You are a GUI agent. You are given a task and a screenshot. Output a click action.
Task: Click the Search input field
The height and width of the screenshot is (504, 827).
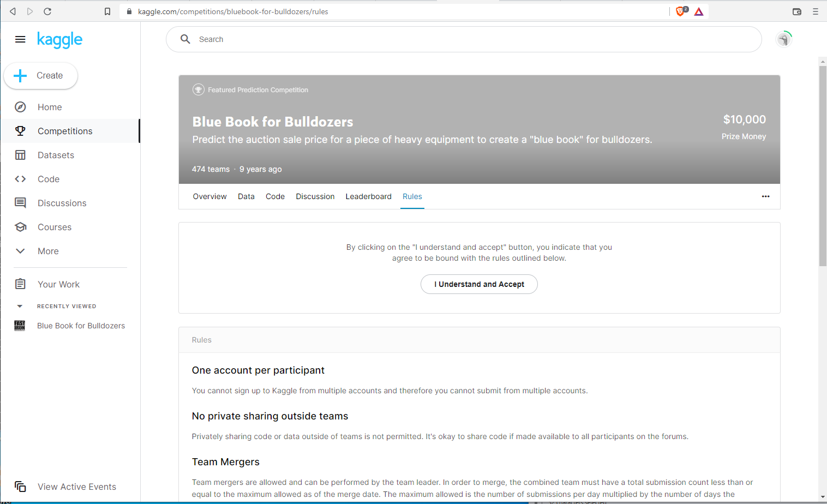(464, 39)
